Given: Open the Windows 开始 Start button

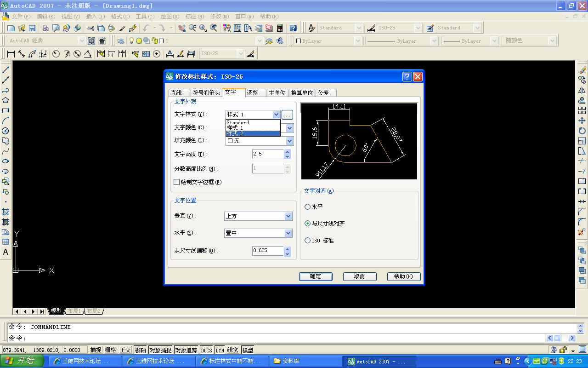Looking at the screenshot, I should 22,361.
